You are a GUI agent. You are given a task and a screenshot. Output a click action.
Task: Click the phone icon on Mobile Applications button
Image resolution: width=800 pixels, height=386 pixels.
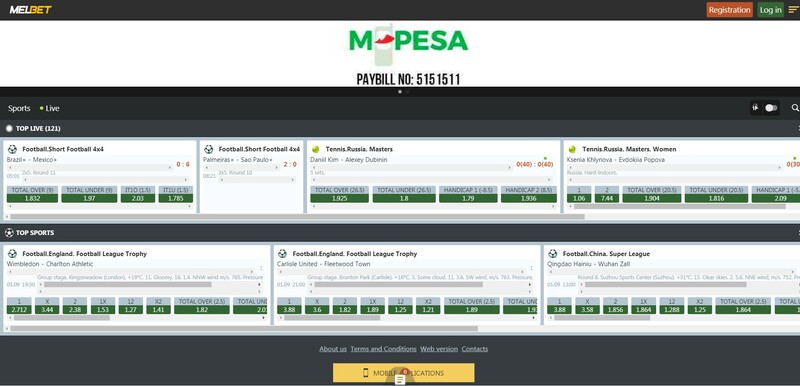click(x=365, y=373)
